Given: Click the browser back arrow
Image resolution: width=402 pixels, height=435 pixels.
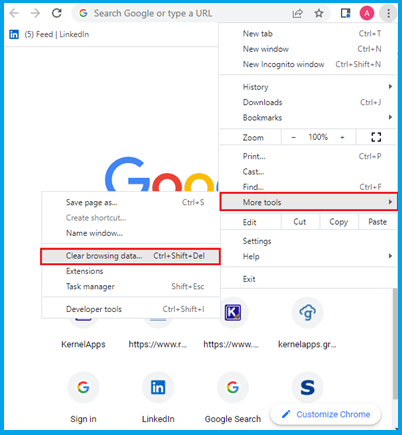Looking at the screenshot, I should pos(14,13).
